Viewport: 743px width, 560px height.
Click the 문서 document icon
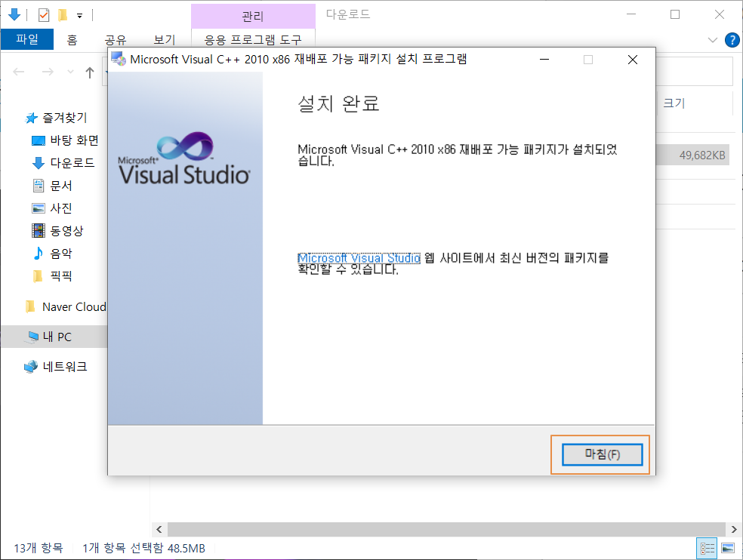[x=39, y=186]
